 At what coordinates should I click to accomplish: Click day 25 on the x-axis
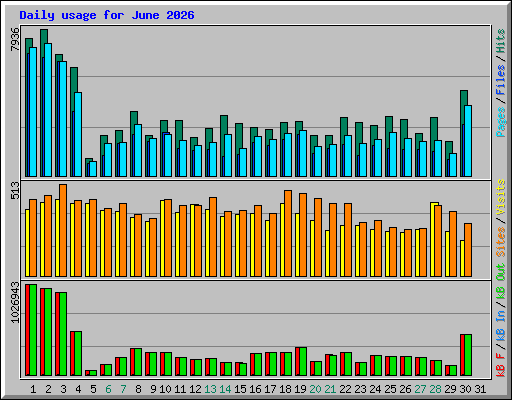click(390, 389)
